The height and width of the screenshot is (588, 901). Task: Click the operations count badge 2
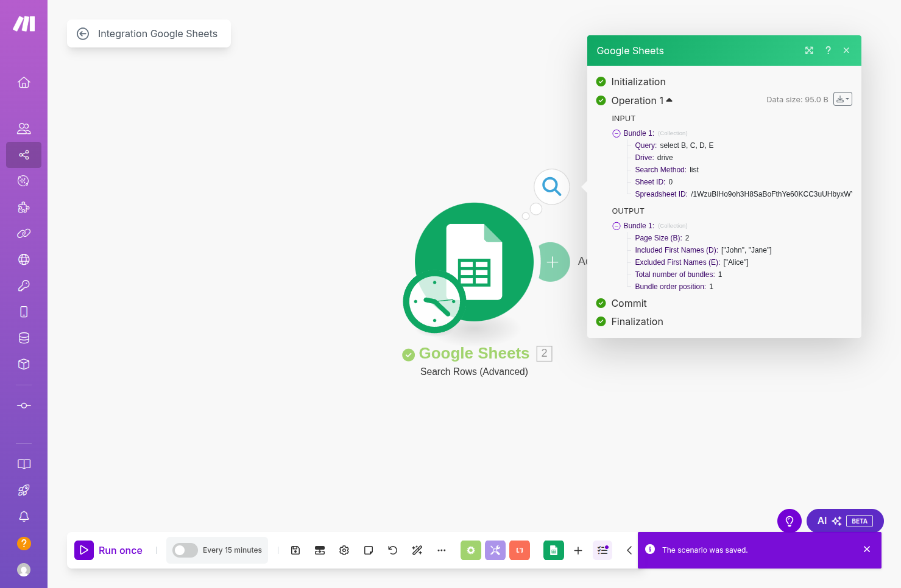[x=545, y=354]
